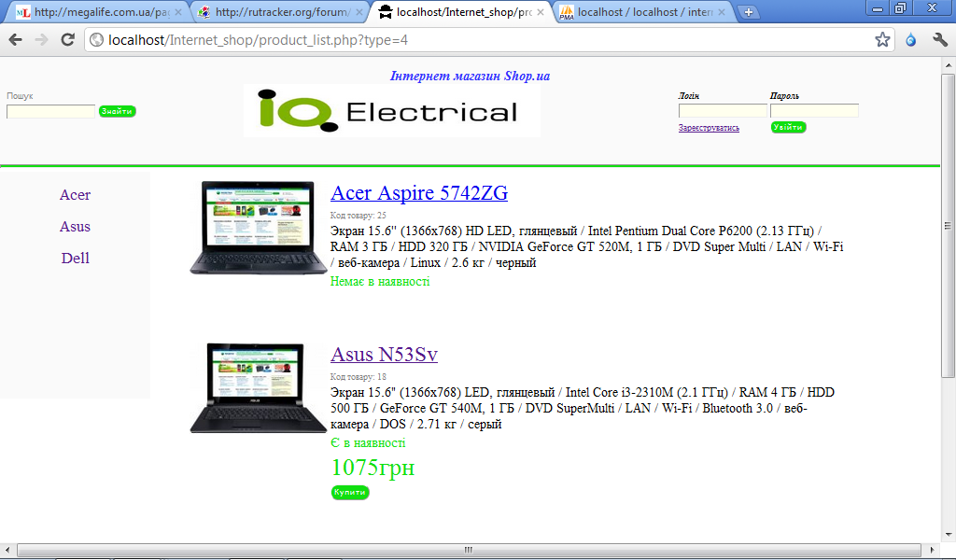Restore down the browser window

click(900, 8)
